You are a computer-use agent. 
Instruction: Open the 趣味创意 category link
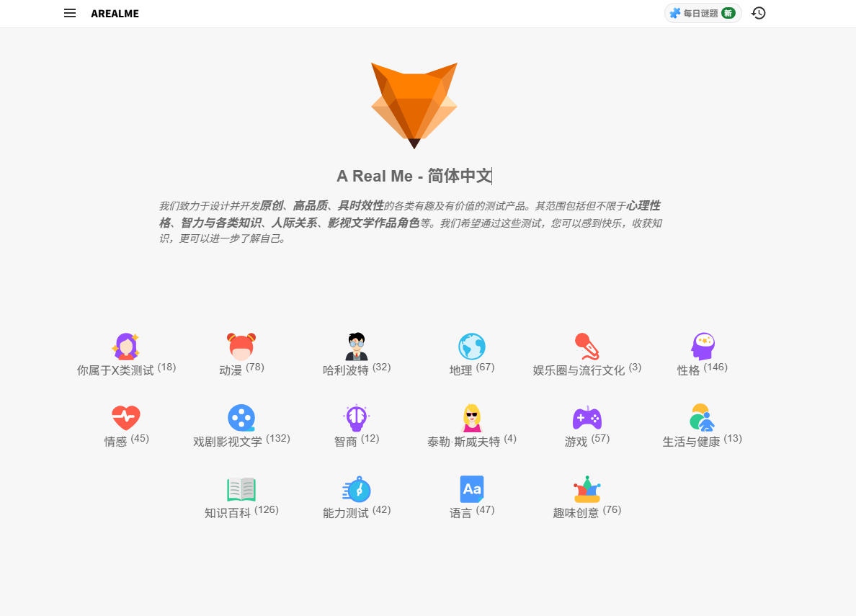pyautogui.click(x=576, y=513)
